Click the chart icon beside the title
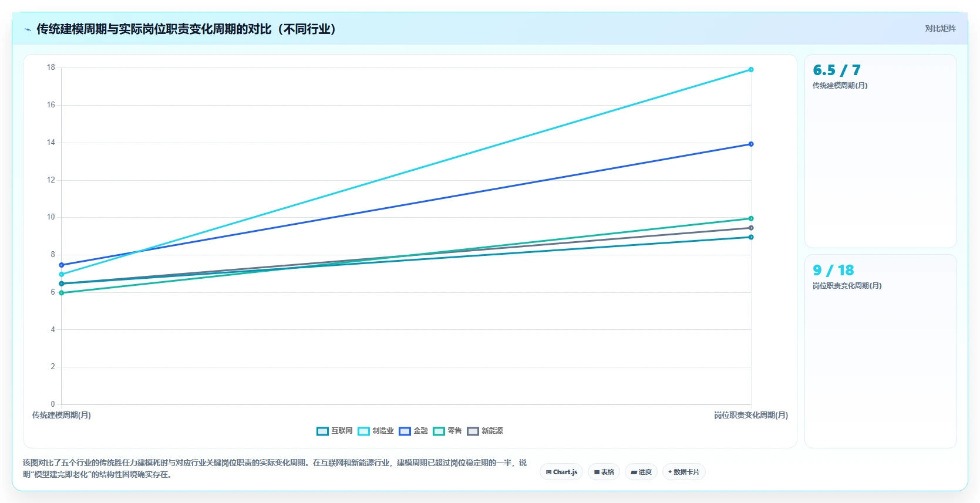Image resolution: width=980 pixels, height=503 pixels. coord(28,29)
